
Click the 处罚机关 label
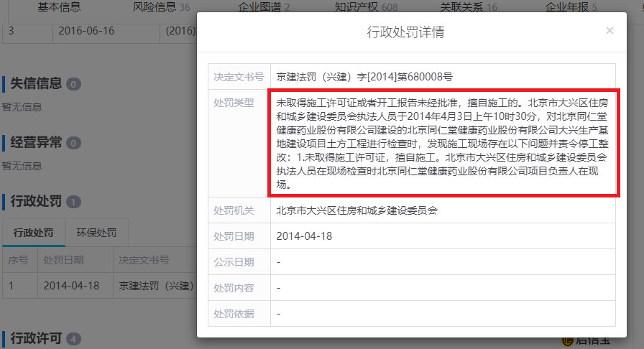234,210
